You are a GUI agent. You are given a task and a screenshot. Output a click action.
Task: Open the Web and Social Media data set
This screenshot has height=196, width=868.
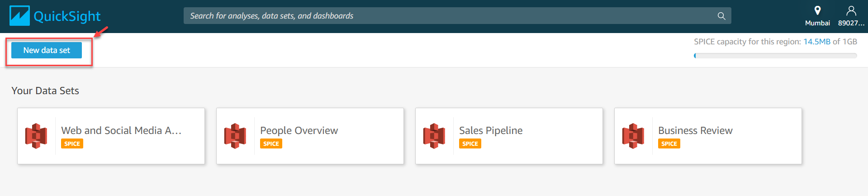tap(121, 130)
